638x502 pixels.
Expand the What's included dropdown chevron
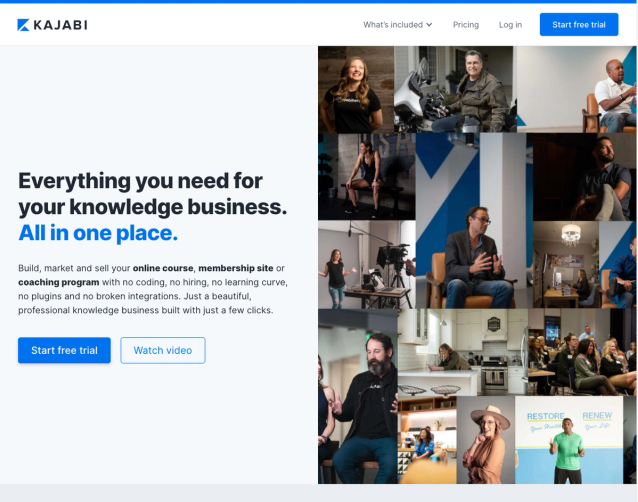[x=429, y=25]
